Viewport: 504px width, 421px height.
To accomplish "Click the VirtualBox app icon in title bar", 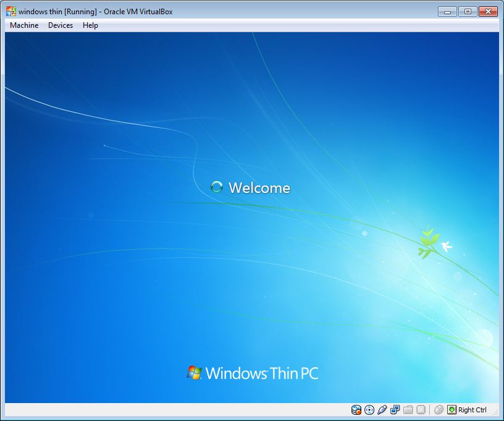I will point(11,11).
